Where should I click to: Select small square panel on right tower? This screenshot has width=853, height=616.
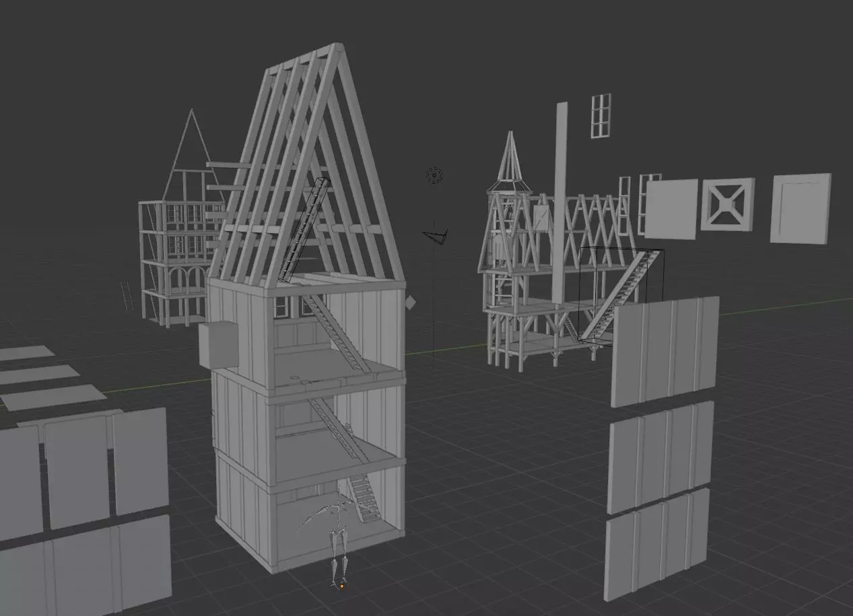[x=541, y=217]
